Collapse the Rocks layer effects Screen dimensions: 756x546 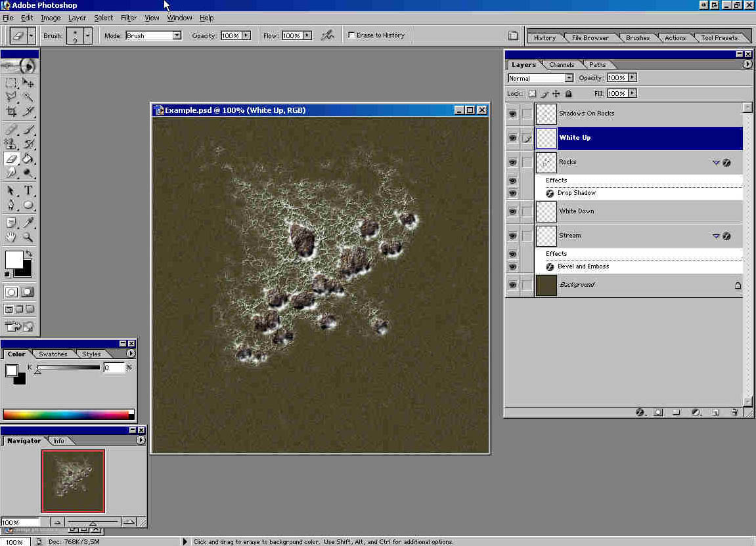pyautogui.click(x=716, y=163)
